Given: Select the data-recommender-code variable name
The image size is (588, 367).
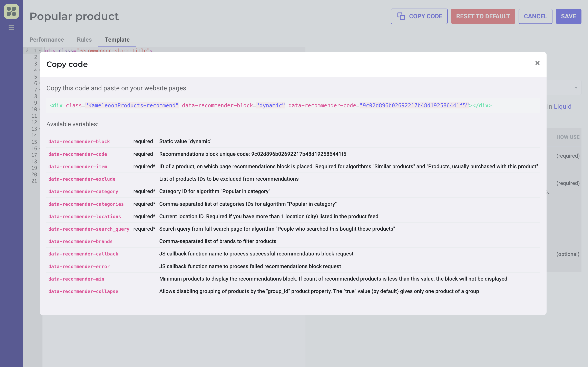Looking at the screenshot, I should [x=78, y=154].
